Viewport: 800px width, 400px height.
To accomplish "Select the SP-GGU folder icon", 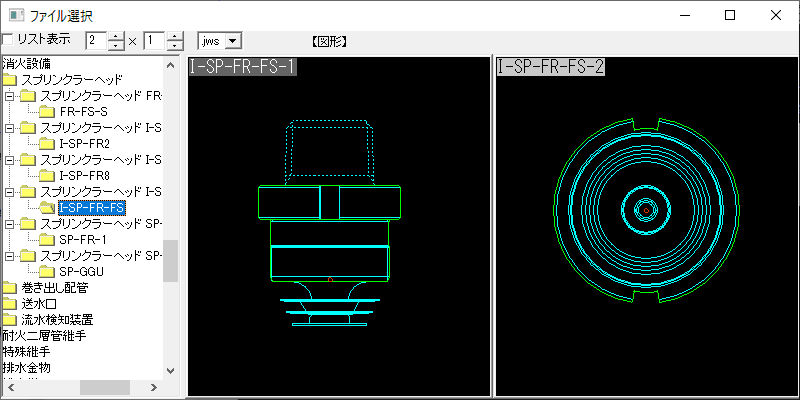I will click(46, 272).
